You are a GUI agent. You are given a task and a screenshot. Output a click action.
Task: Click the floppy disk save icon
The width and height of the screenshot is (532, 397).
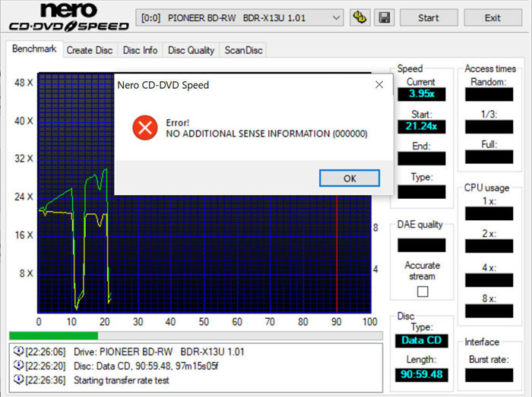[385, 17]
